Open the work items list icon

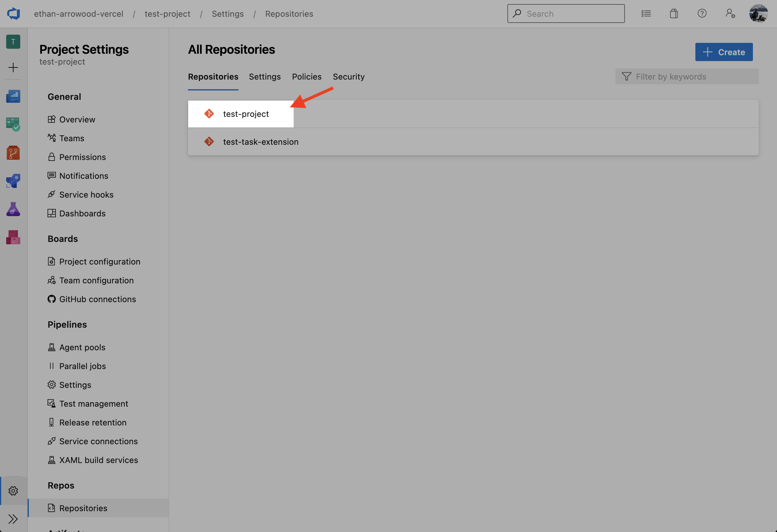tap(646, 14)
